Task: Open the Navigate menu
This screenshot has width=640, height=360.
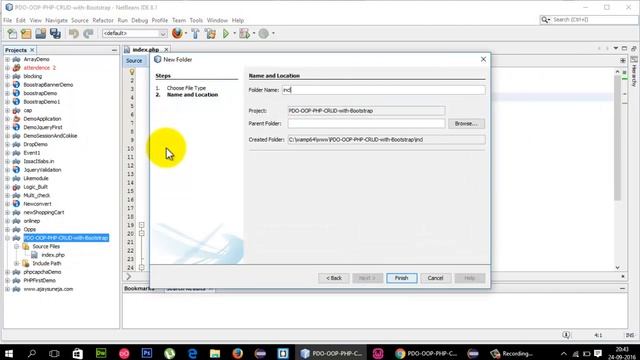Action: (56, 20)
